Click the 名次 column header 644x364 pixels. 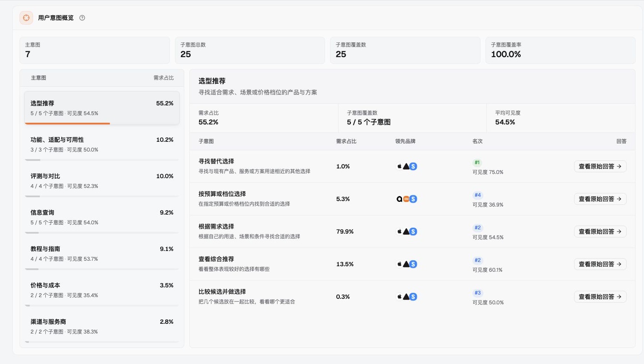click(x=477, y=141)
